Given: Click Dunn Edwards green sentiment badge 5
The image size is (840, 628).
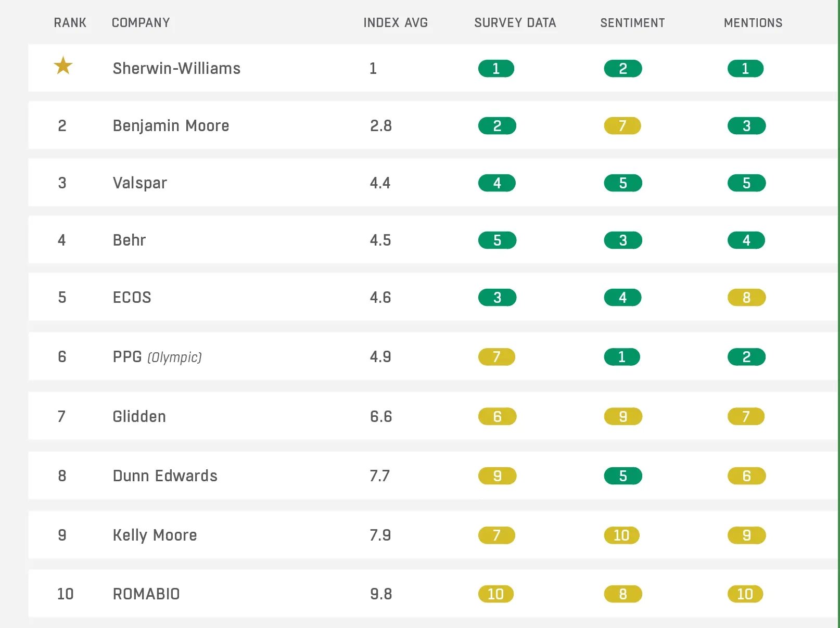Looking at the screenshot, I should click(622, 476).
